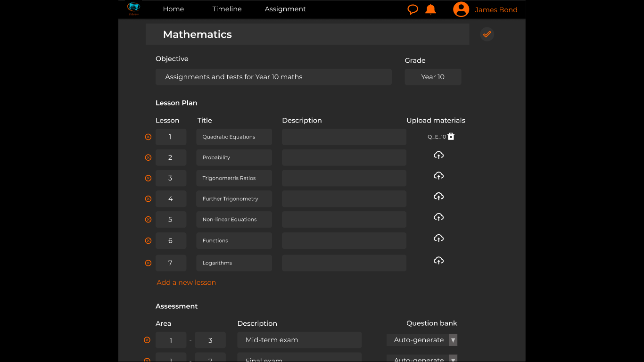Remove the Quadratic Equations lesson row
Image resolution: width=644 pixels, height=362 pixels.
click(x=148, y=137)
